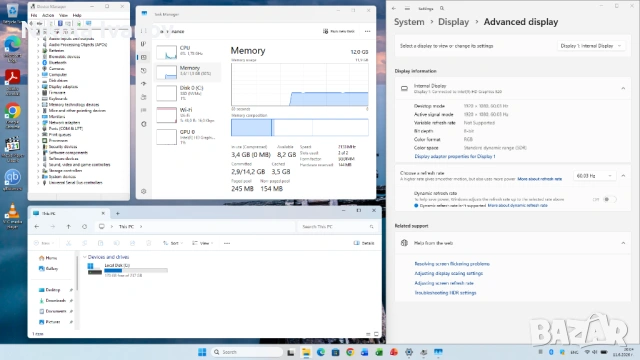The image size is (640, 360).
Task: Open Google Chrome from taskbar
Action: pos(350,352)
